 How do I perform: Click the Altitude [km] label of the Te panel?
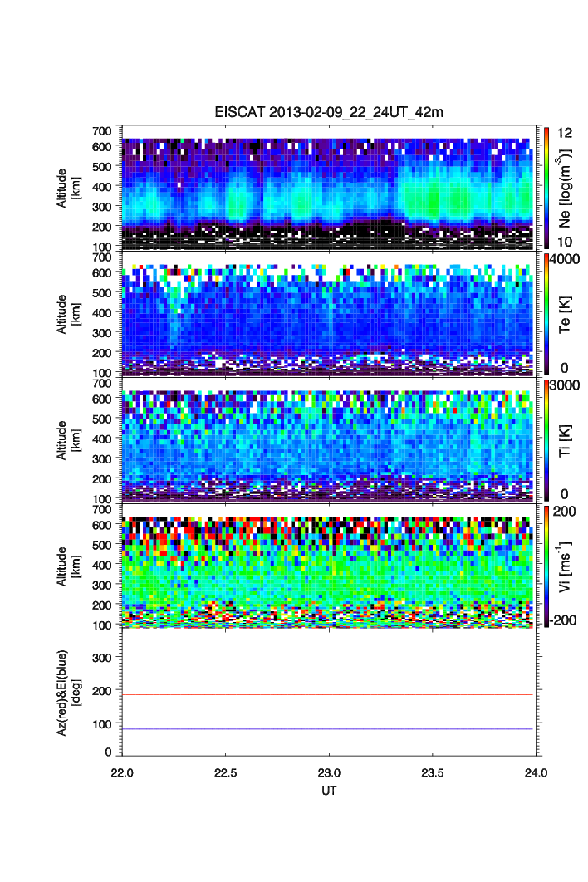point(68,315)
